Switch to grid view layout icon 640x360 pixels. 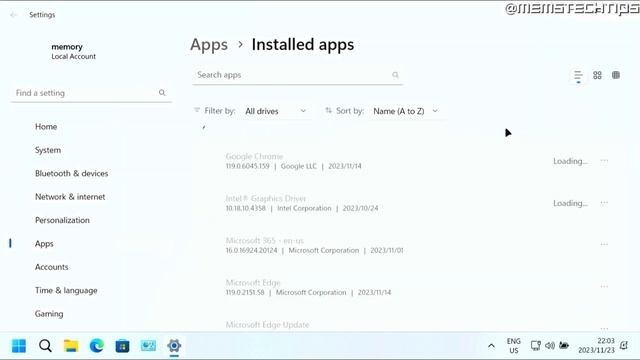click(x=597, y=75)
